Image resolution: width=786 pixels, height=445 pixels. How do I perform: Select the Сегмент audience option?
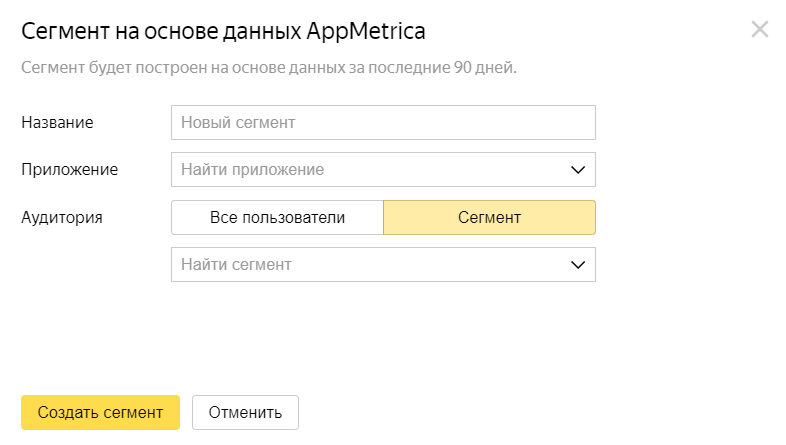click(x=489, y=217)
